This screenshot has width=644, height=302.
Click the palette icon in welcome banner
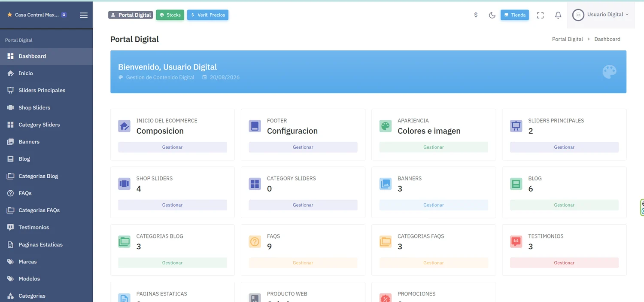[x=609, y=72]
